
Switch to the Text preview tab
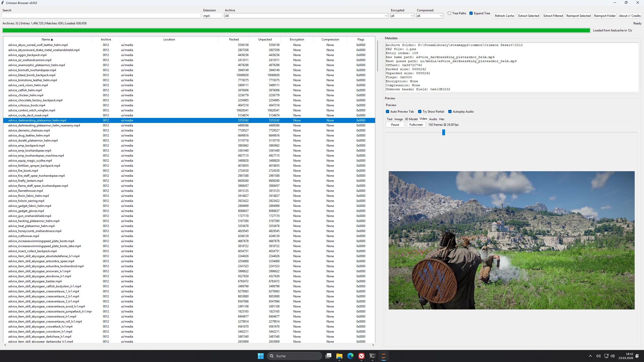pos(390,119)
